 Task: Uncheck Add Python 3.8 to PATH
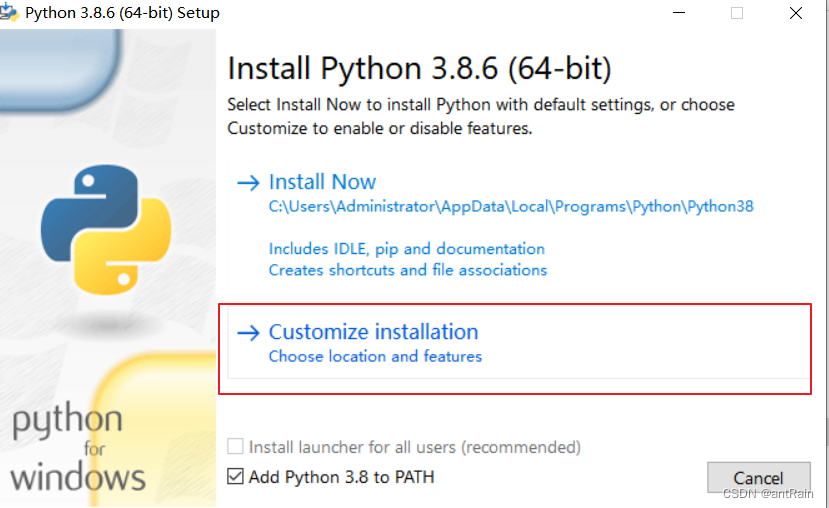coord(235,476)
